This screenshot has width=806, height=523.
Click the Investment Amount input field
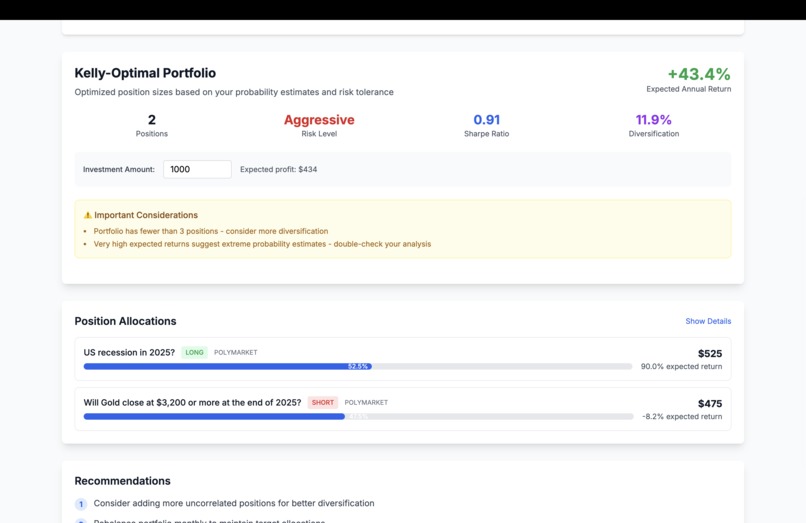click(197, 169)
